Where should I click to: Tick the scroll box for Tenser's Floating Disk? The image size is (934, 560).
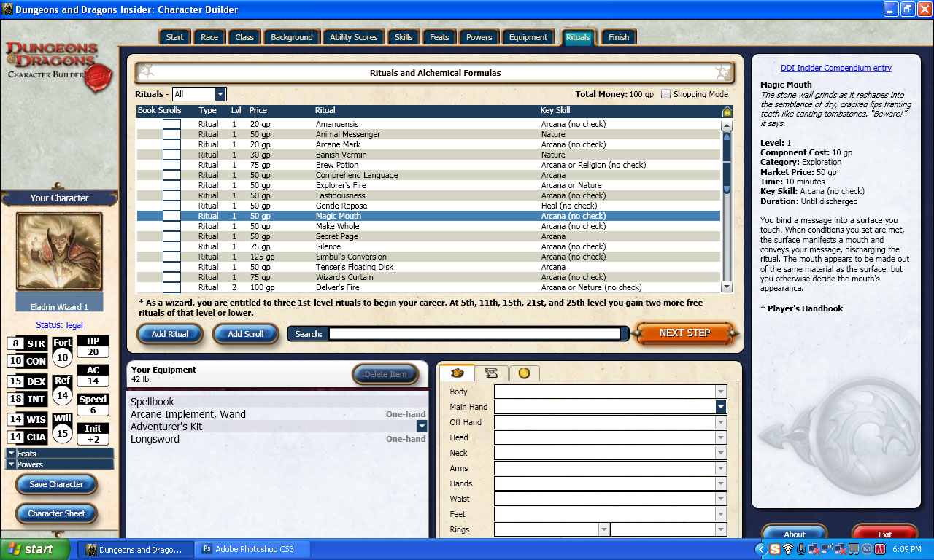click(x=171, y=267)
